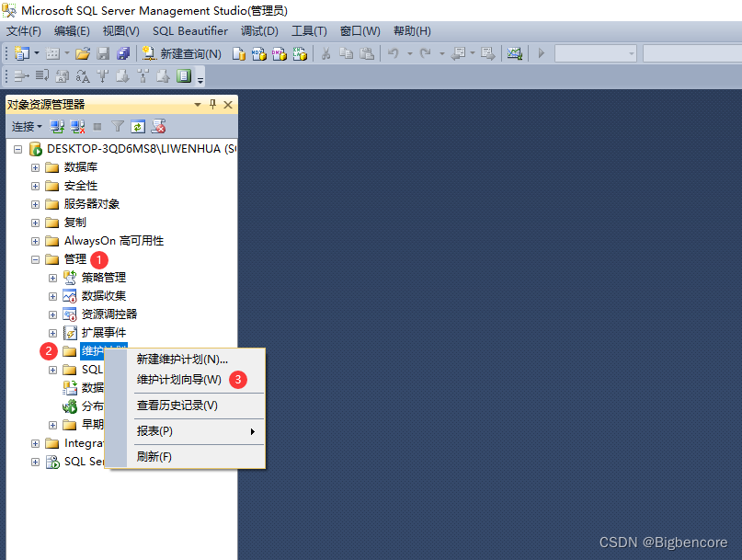Select the 扩展事件 tree item
742x560 pixels.
[104, 333]
